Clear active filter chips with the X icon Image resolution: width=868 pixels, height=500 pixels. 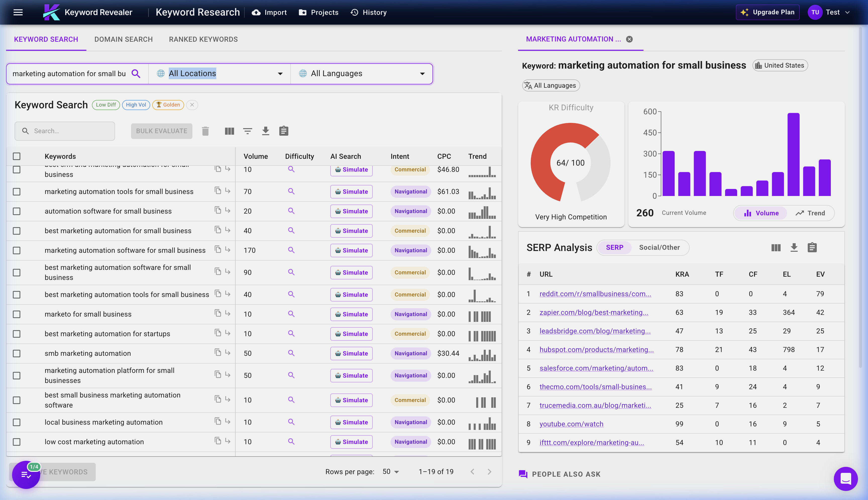192,105
